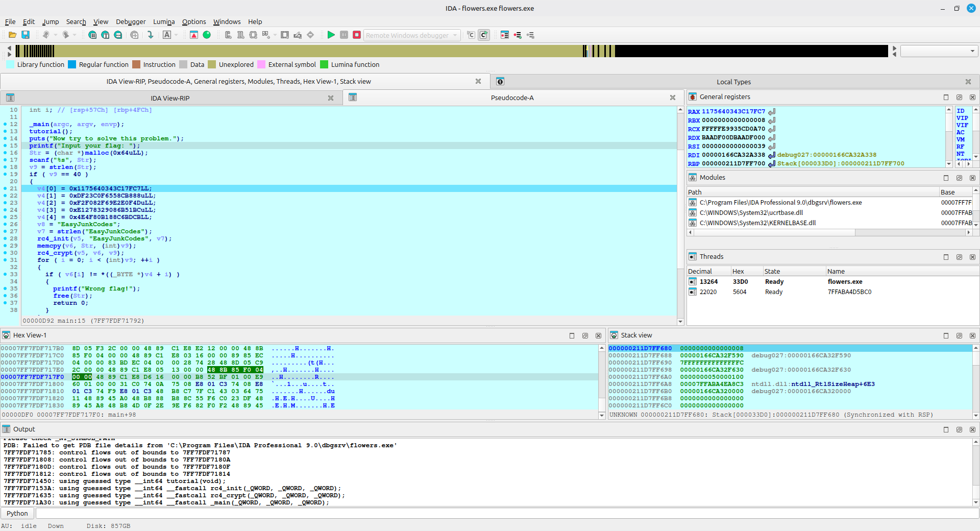Click the green circle toolbar icon
Viewport: 980px width, 531px height.
pyautogui.click(x=207, y=35)
